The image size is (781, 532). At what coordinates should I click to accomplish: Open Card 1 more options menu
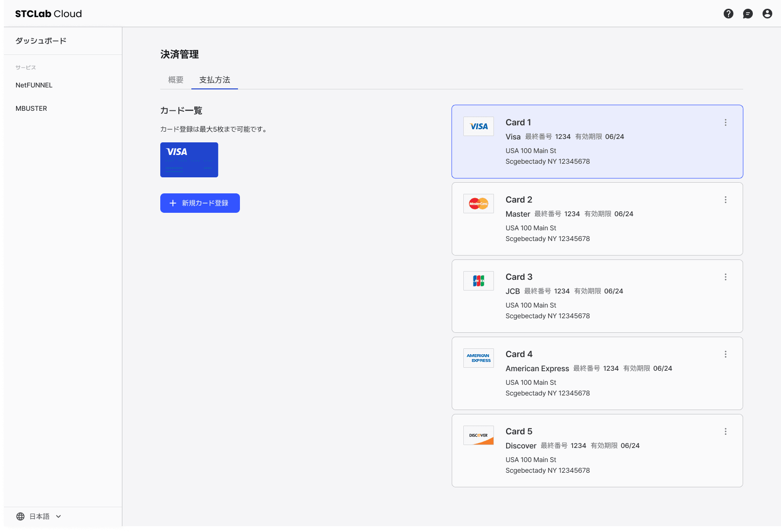point(726,122)
